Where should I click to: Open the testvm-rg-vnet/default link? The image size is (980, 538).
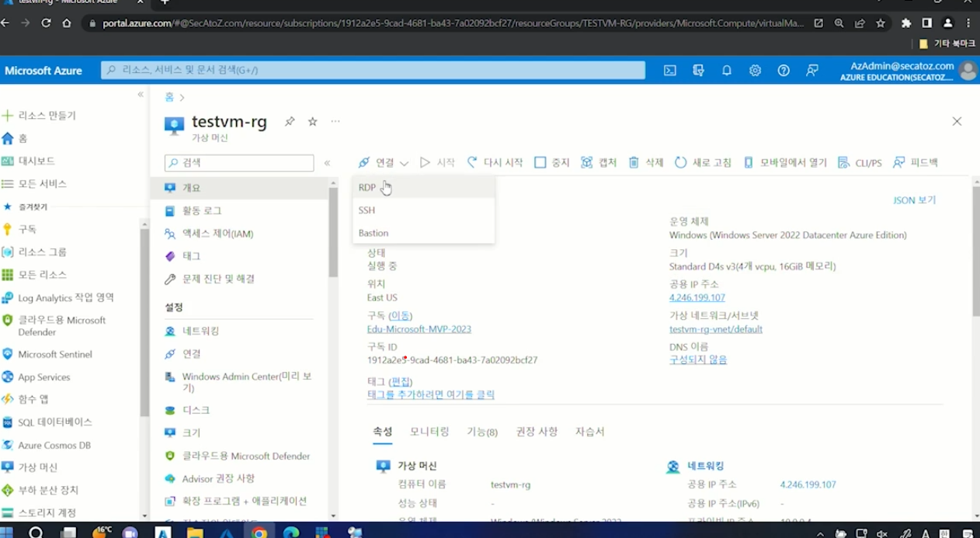[x=716, y=329]
